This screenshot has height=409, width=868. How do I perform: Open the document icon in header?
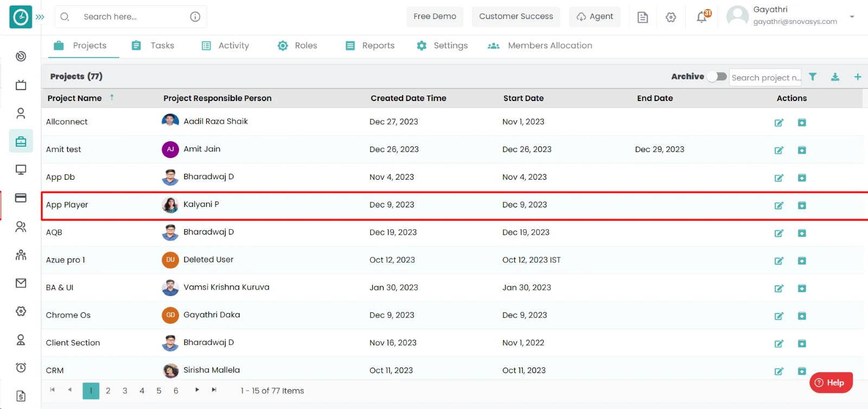[642, 17]
